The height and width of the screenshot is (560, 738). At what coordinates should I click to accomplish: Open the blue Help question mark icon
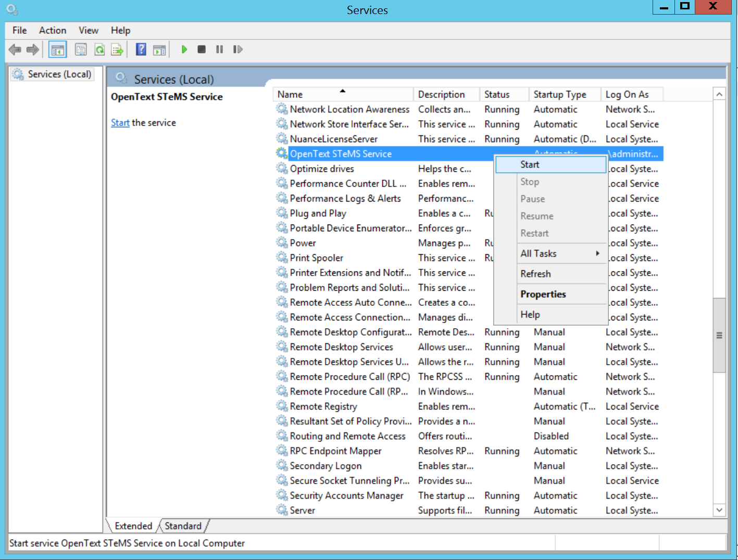click(x=141, y=49)
